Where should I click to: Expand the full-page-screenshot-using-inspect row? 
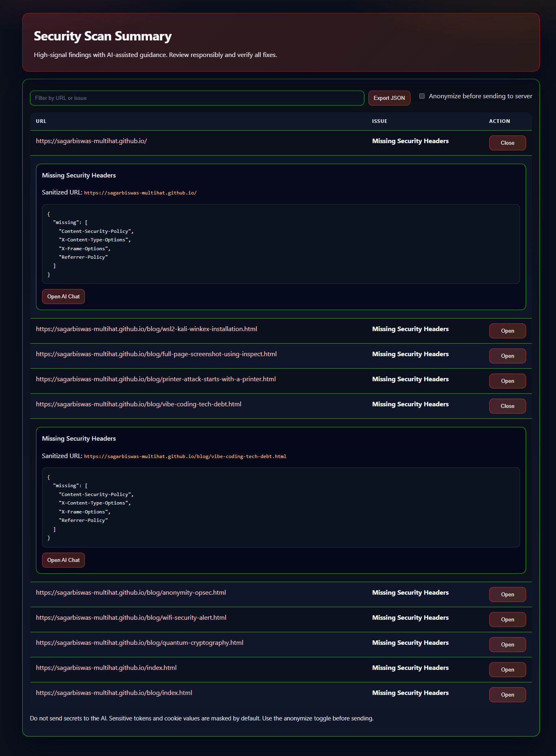pyautogui.click(x=507, y=356)
